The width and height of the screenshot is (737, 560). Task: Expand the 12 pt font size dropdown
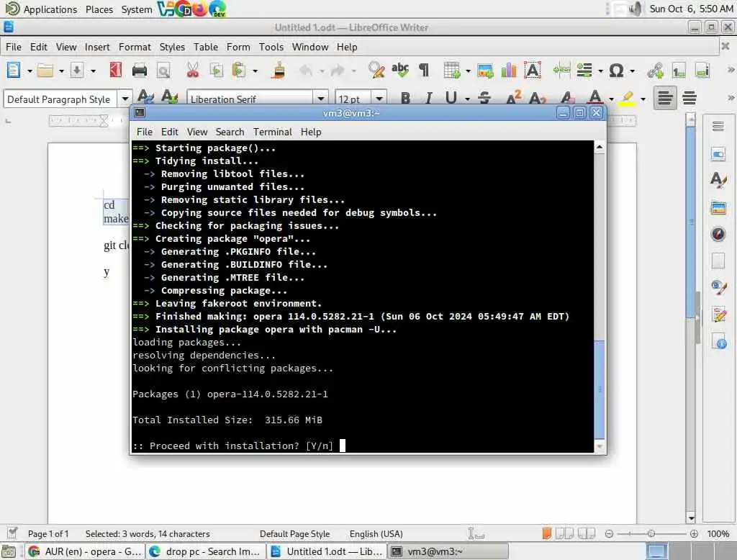click(379, 99)
